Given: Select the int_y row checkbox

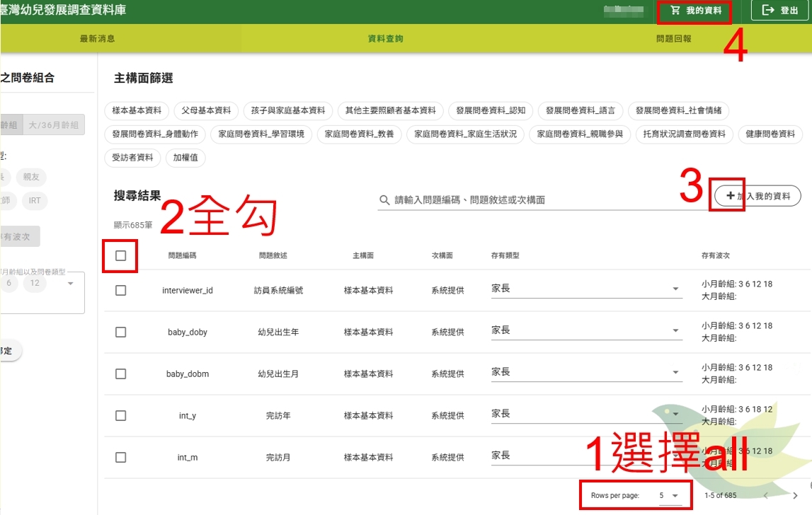Looking at the screenshot, I should coord(120,415).
